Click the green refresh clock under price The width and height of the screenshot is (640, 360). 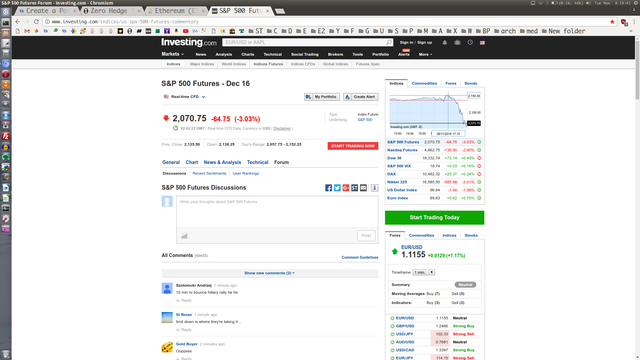pos(176,128)
